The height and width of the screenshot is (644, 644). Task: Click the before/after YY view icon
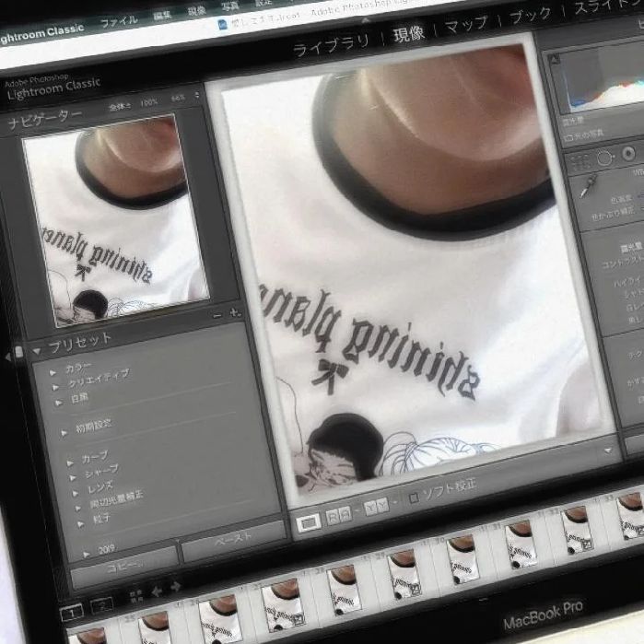tap(376, 507)
